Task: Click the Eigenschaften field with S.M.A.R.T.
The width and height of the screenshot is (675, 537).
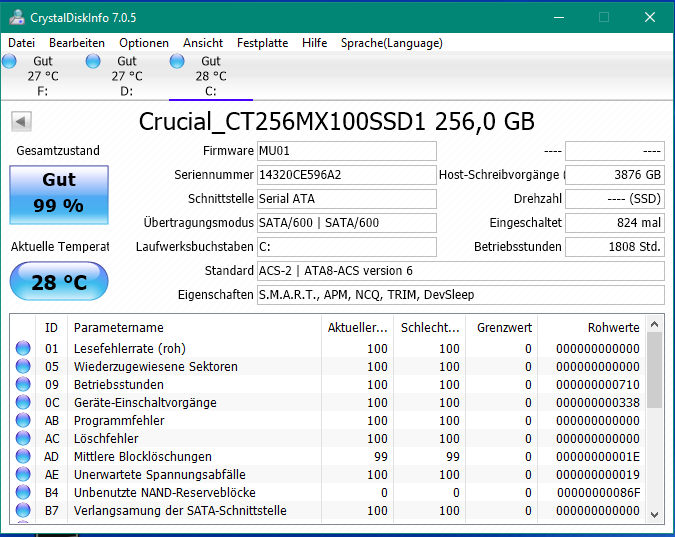Action: (x=461, y=295)
